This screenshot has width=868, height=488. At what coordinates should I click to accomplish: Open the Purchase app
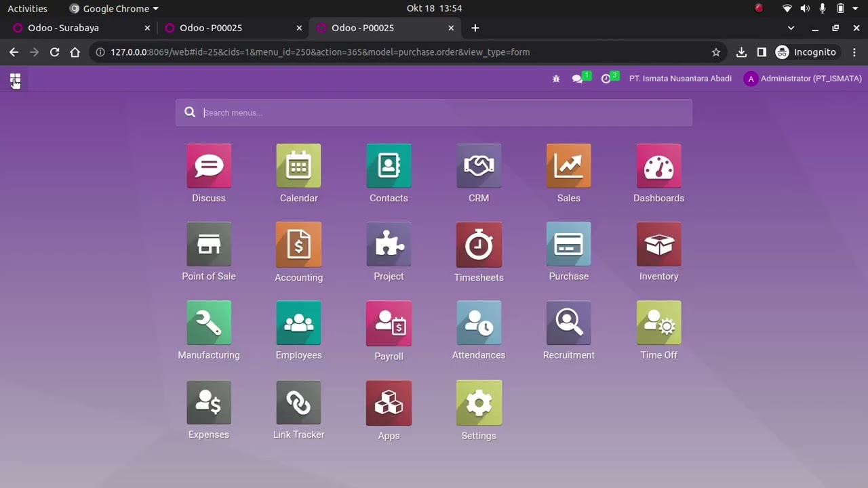coord(568,252)
